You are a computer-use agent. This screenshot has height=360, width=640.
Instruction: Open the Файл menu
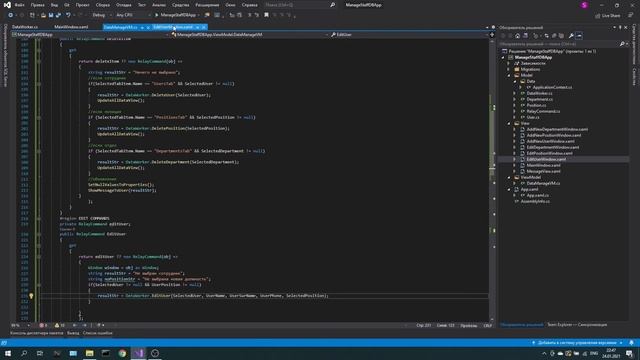tap(19, 5)
